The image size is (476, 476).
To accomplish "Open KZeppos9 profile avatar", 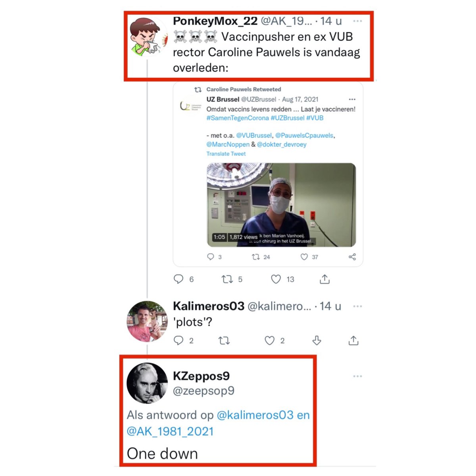I will pyautogui.click(x=147, y=383).
